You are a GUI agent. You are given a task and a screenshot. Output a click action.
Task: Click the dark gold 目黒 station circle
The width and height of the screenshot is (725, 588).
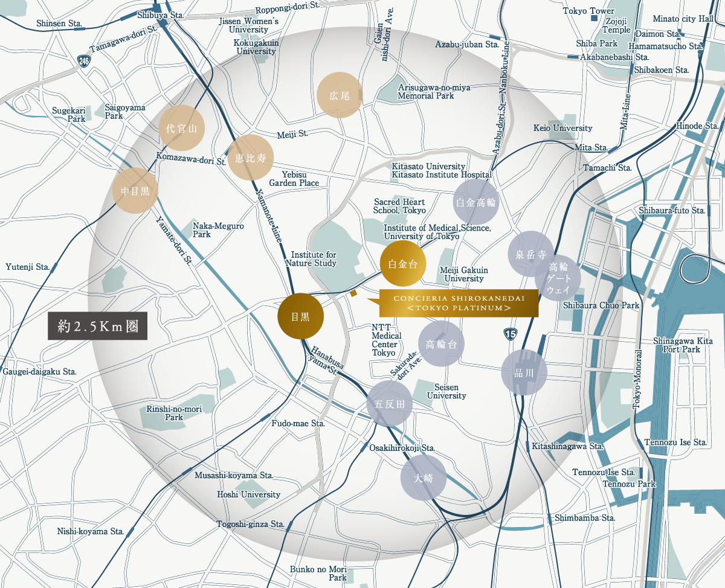[x=300, y=317]
